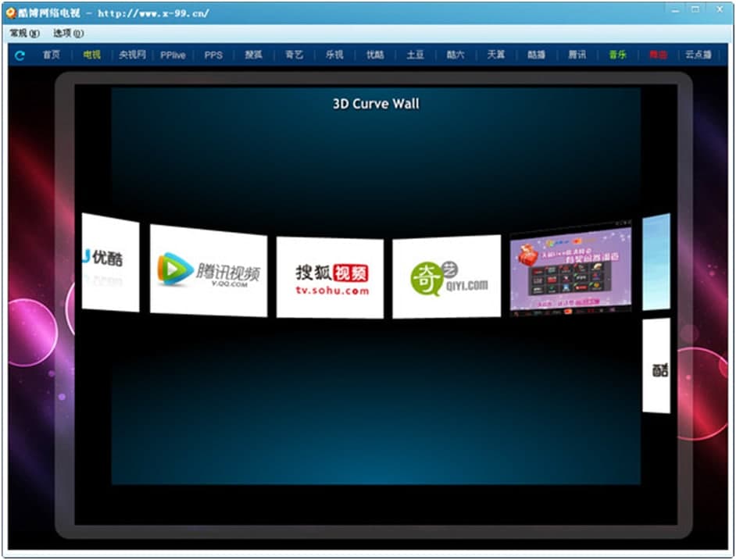Switch to the 电视 tab
This screenshot has width=736, height=560.
(91, 55)
